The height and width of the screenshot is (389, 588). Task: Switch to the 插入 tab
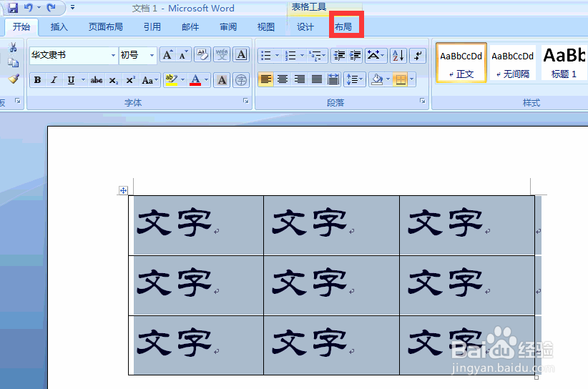coord(59,27)
